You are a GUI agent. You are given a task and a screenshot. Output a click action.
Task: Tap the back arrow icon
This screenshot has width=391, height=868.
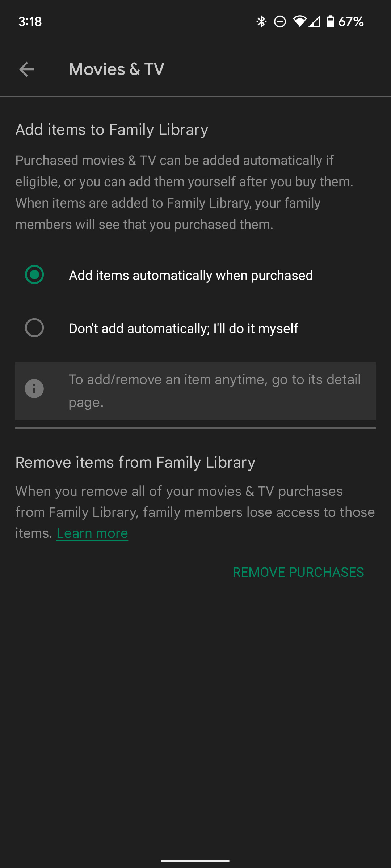click(x=27, y=69)
